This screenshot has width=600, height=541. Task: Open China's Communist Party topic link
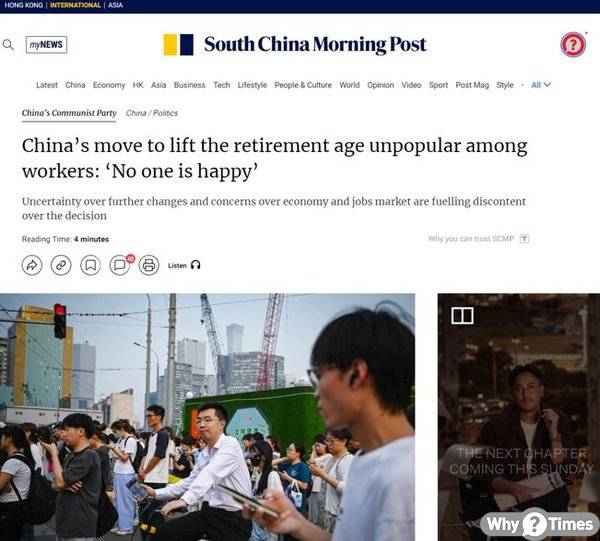(69, 113)
